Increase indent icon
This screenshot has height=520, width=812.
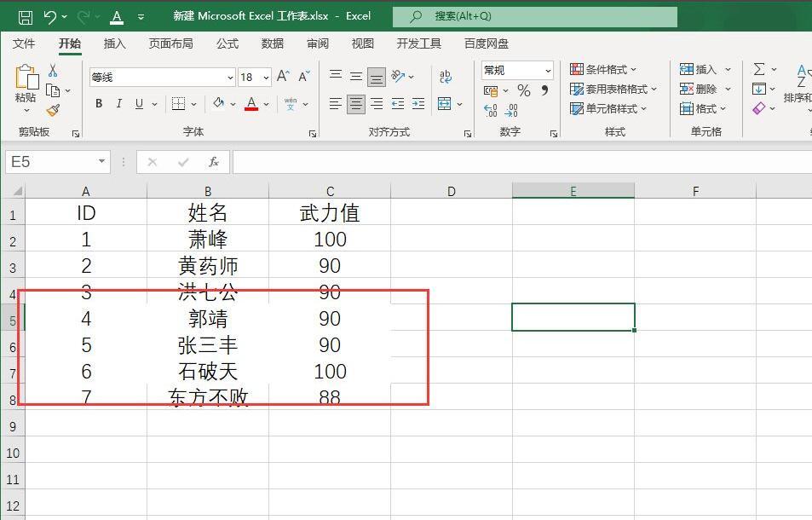pyautogui.click(x=418, y=104)
